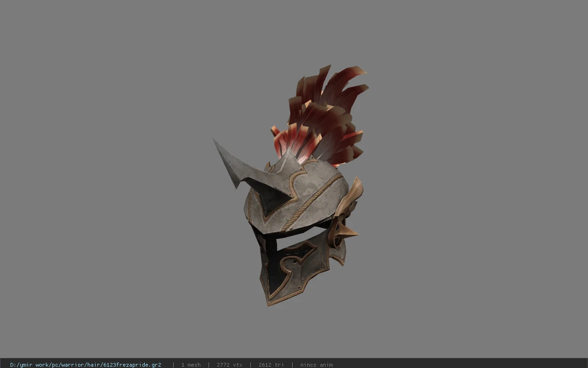Click the '2612 tri' triangle count
The height and width of the screenshot is (368, 588).
(x=271, y=365)
